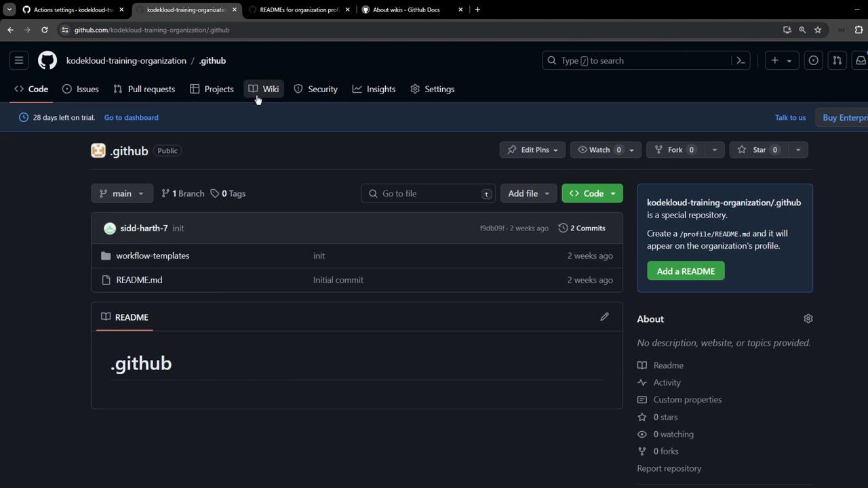Open the Edit Pins dropdown
This screenshot has height=488, width=868.
pos(532,150)
